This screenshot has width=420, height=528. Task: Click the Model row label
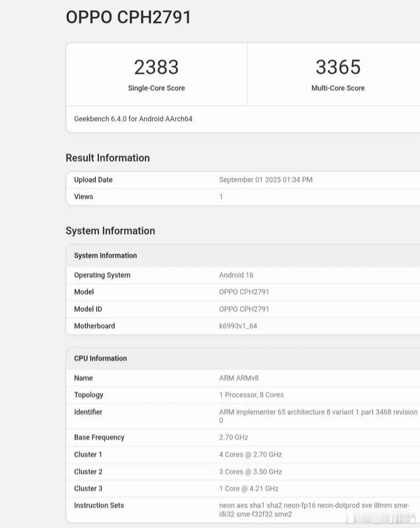84,292
